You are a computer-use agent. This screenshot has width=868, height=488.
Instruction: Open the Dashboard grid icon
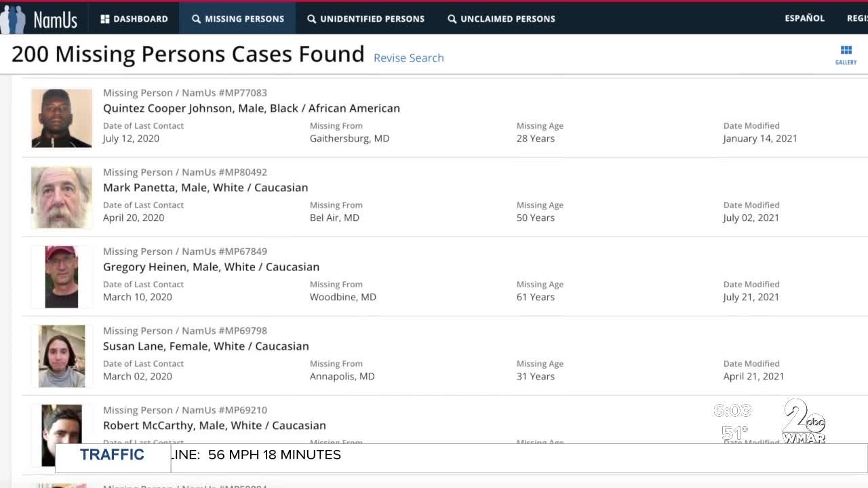[x=105, y=19]
